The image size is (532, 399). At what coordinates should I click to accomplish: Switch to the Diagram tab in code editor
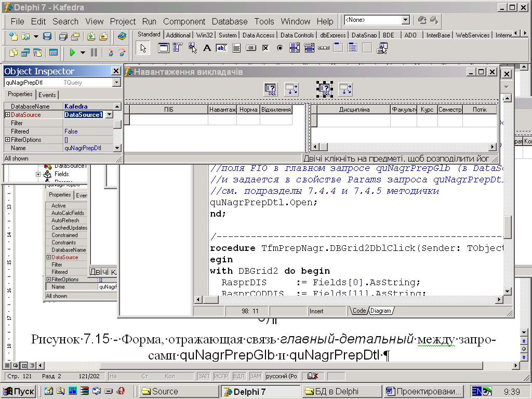[380, 311]
